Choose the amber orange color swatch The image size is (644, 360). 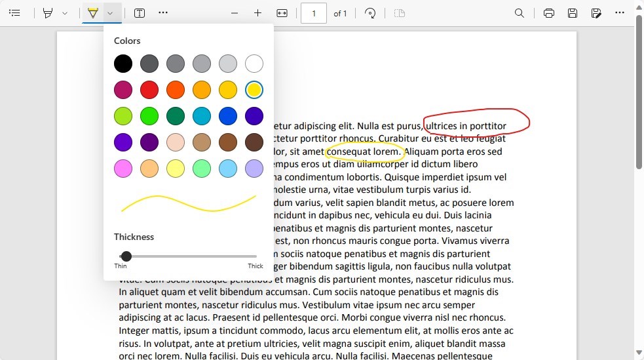click(x=202, y=90)
